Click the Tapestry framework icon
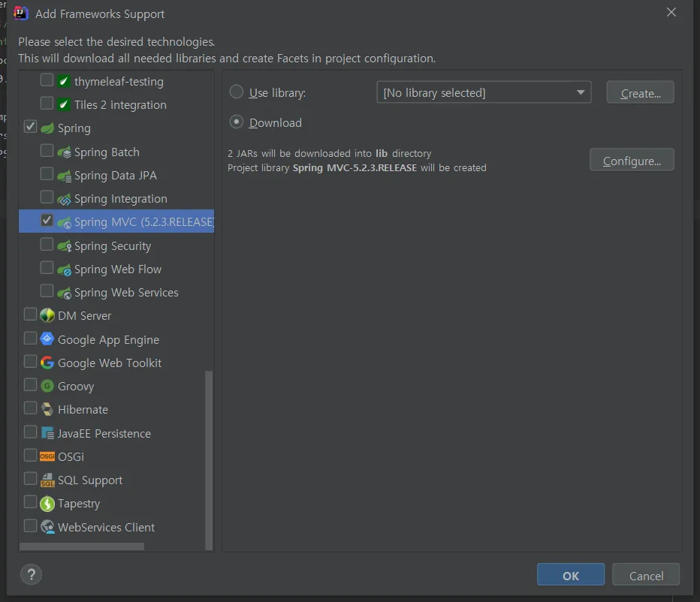This screenshot has width=700, height=602. [47, 503]
